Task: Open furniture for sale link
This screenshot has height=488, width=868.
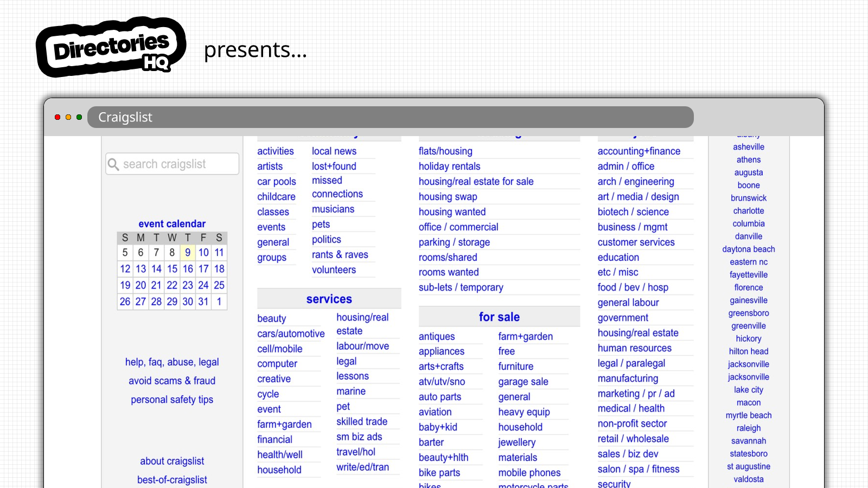Action: click(x=516, y=367)
